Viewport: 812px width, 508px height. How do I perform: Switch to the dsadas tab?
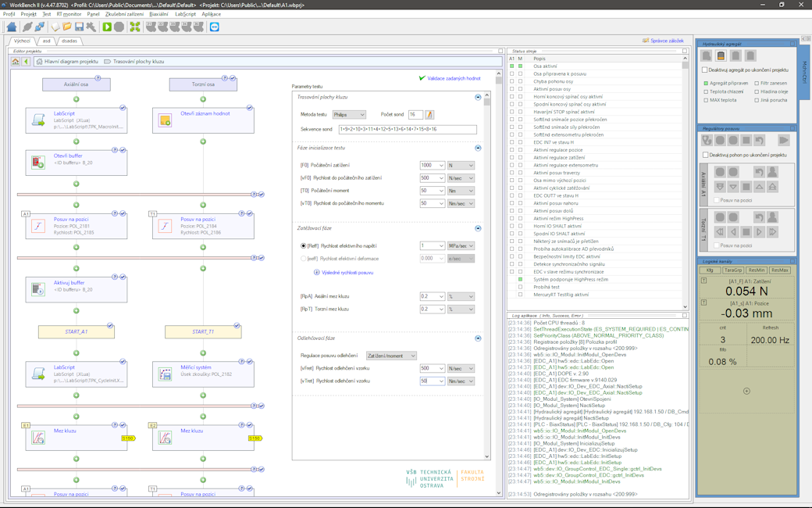69,41
